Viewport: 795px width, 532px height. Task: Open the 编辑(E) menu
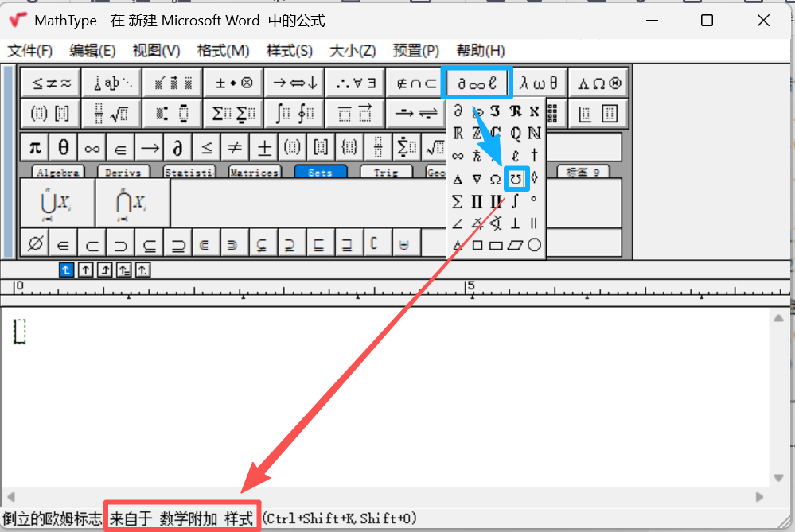93,50
